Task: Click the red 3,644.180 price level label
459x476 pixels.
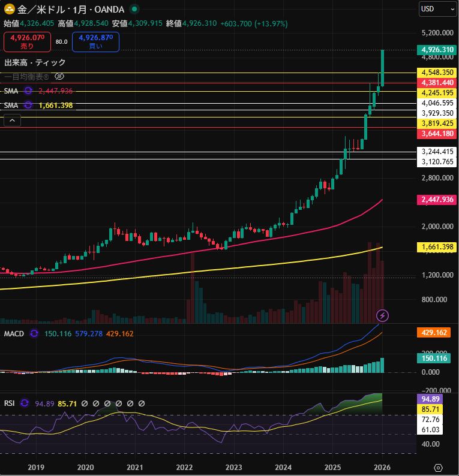Action: (x=437, y=133)
